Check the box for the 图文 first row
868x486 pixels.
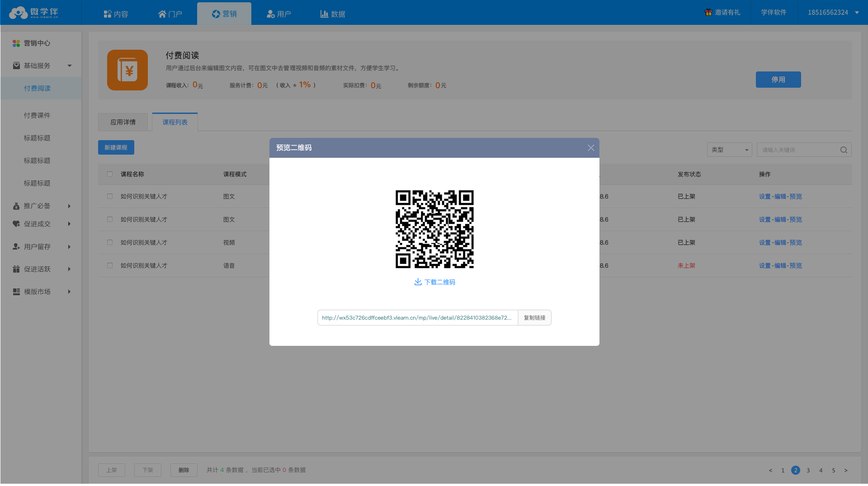pyautogui.click(x=110, y=196)
